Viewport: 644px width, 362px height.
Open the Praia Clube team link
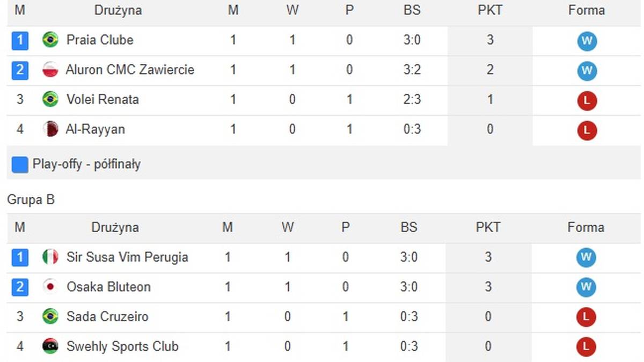[100, 40]
